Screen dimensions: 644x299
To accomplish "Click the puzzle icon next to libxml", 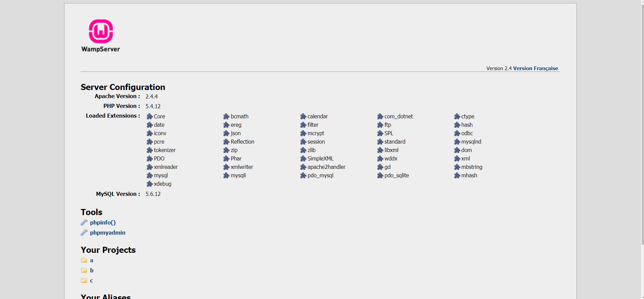I will tap(380, 150).
